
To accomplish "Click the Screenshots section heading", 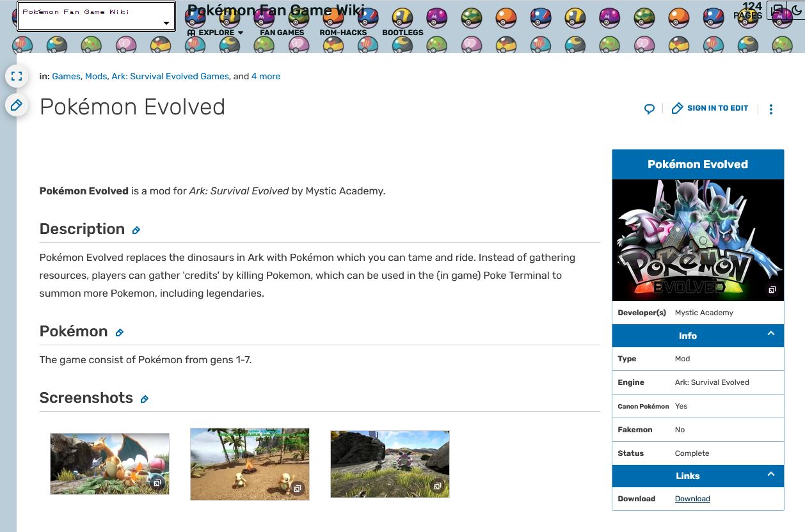I will [x=86, y=398].
